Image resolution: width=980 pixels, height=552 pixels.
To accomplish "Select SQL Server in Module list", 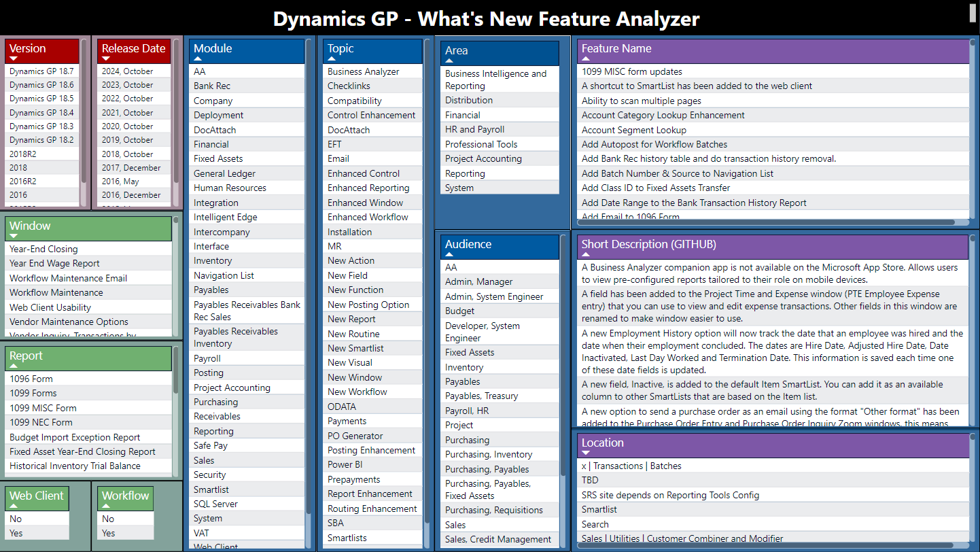I will coord(247,504).
